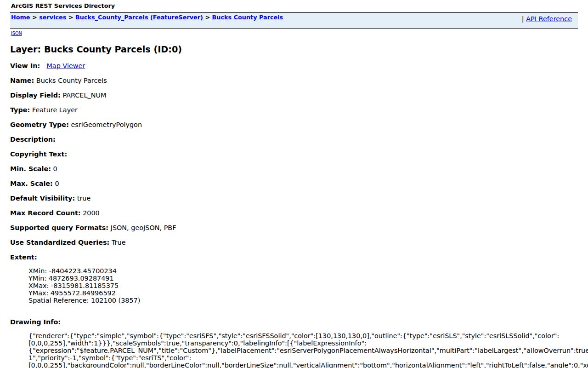Click Spatial Reference 102100 (3857) line
The height and width of the screenshot is (368, 588).
[84, 300]
